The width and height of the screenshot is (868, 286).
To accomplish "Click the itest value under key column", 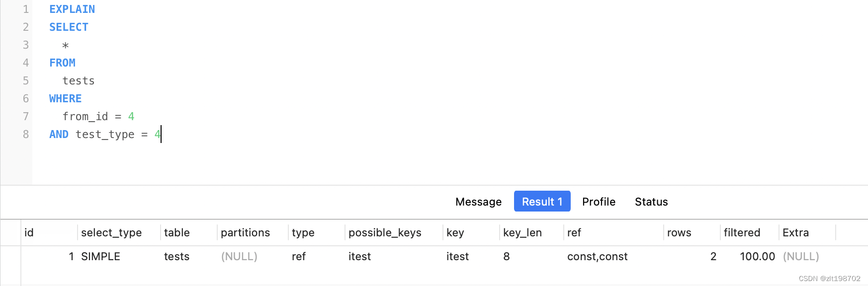I will click(x=457, y=256).
